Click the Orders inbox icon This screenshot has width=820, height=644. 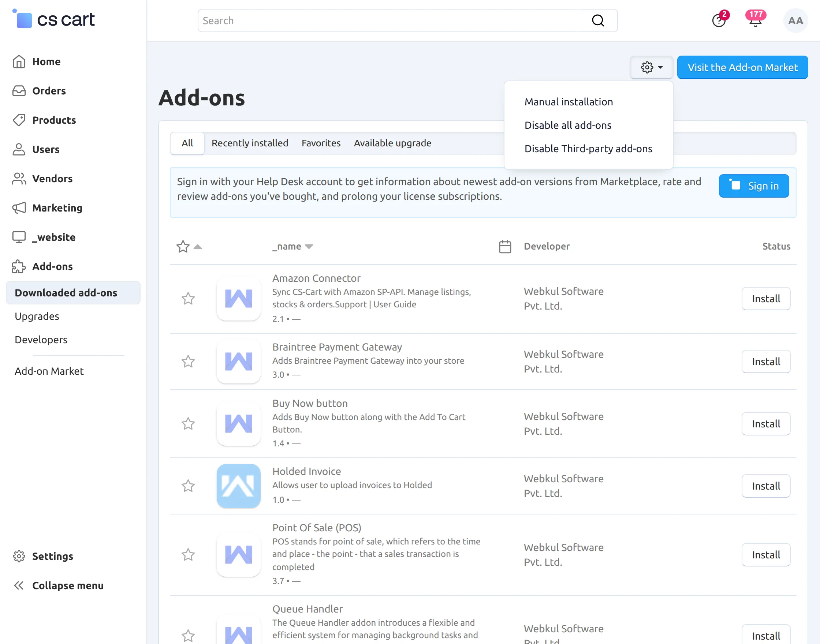[19, 91]
